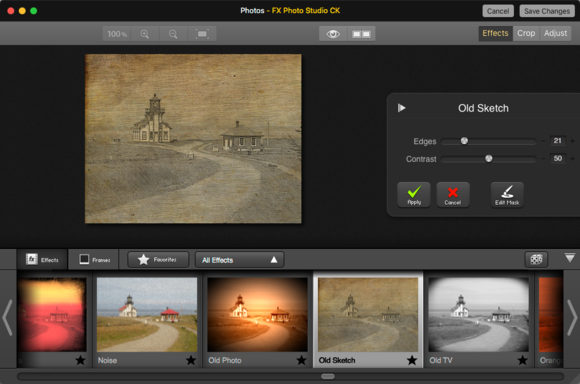Switch to the Adjust tab
The height and width of the screenshot is (384, 580).
coord(555,33)
